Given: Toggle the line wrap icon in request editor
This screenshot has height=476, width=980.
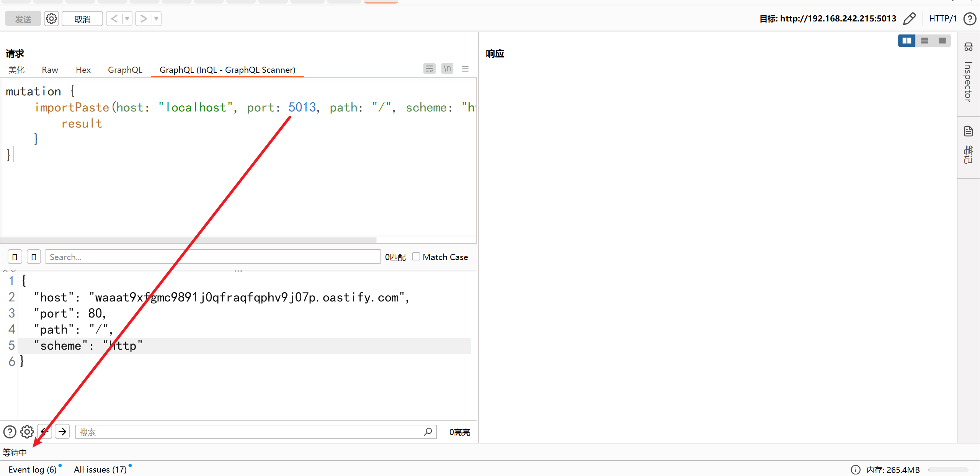Looking at the screenshot, I should pyautogui.click(x=430, y=69).
